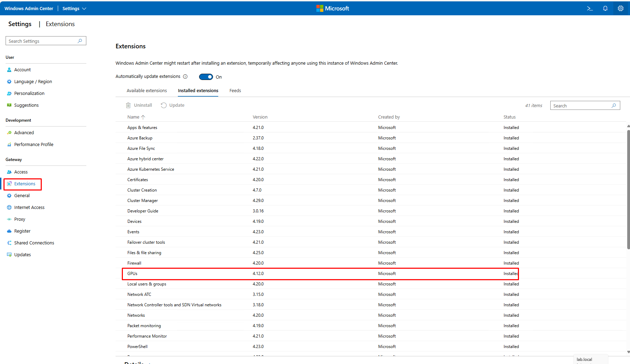
Task: Open the Feeds tab
Action: tap(235, 91)
